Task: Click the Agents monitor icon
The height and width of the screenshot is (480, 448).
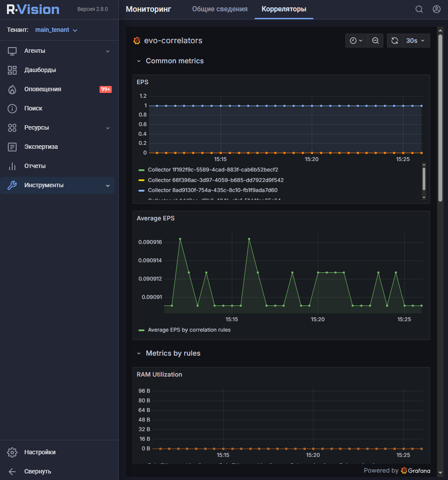Action: point(12,51)
